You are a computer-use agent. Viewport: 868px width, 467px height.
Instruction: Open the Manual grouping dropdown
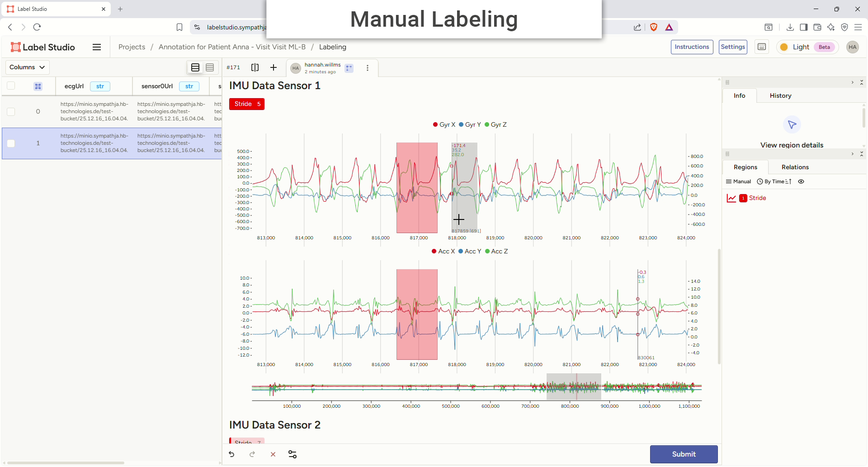click(x=738, y=181)
